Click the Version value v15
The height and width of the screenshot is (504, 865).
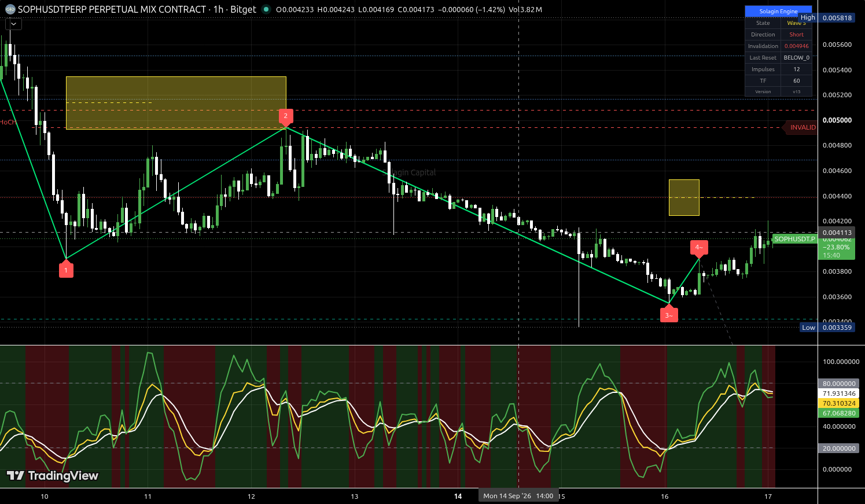(x=796, y=92)
